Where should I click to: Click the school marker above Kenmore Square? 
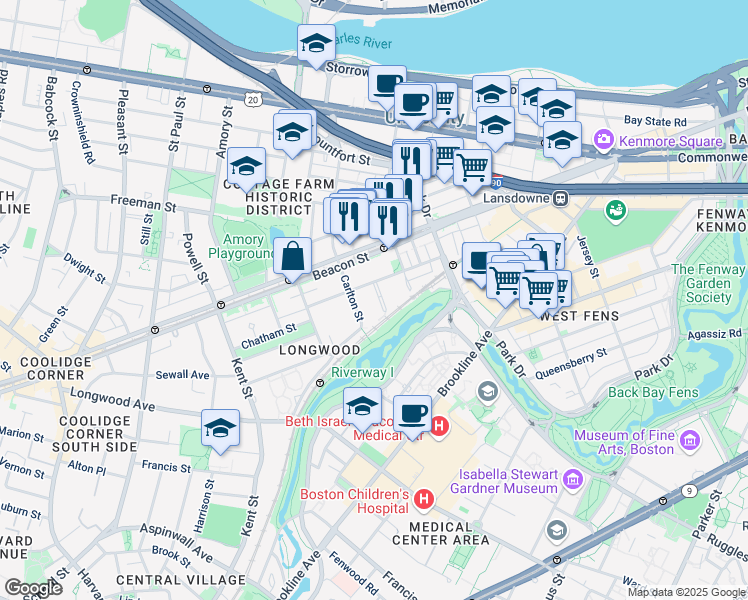(x=562, y=143)
